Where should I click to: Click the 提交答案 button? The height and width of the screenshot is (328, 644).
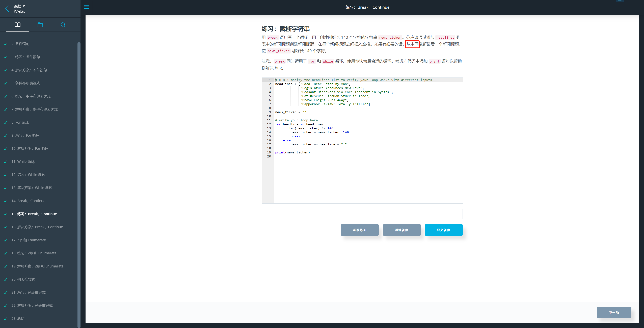click(444, 230)
